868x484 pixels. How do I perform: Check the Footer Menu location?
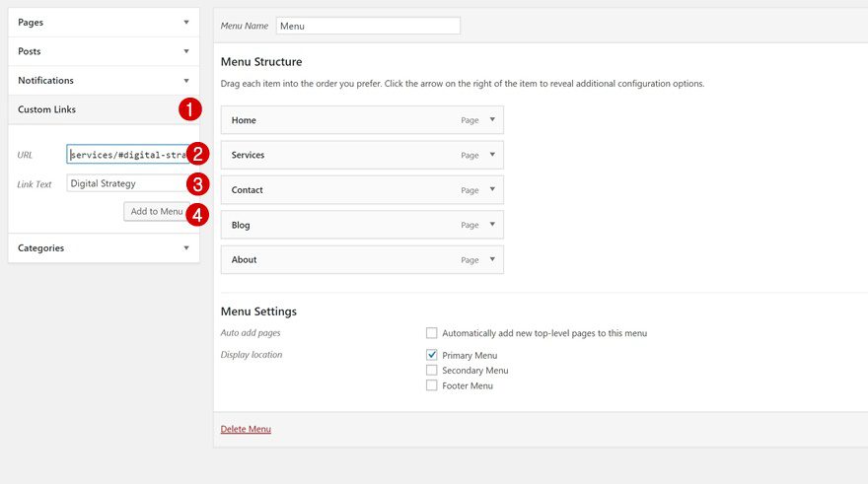pos(431,385)
